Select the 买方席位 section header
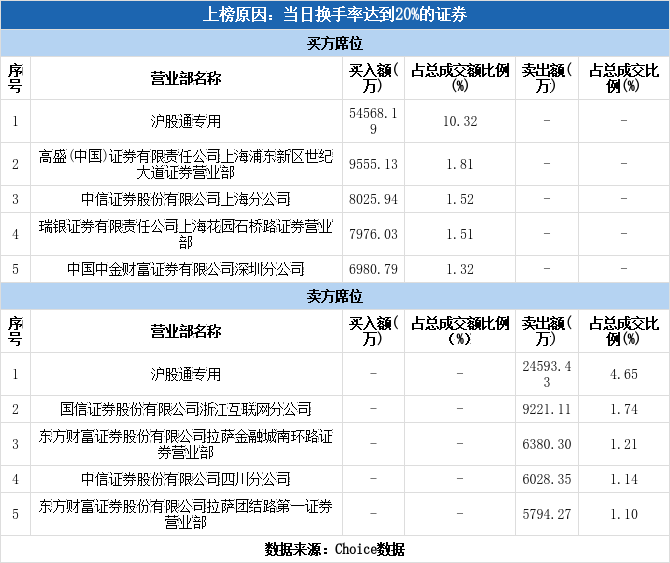 click(335, 43)
